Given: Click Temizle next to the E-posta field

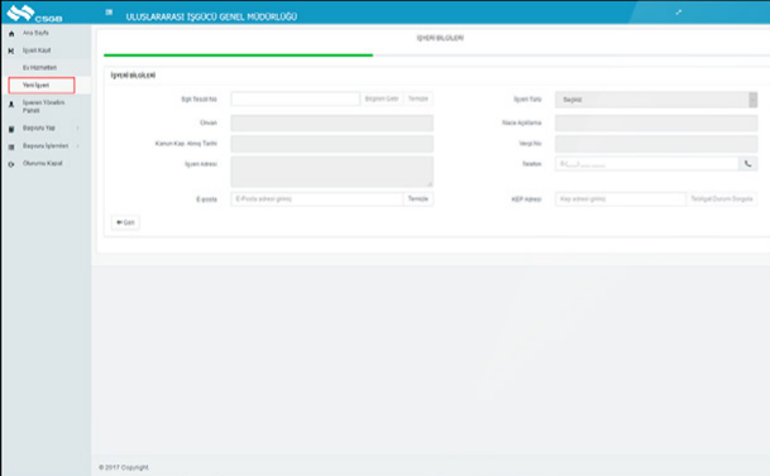Looking at the screenshot, I should coord(418,199).
